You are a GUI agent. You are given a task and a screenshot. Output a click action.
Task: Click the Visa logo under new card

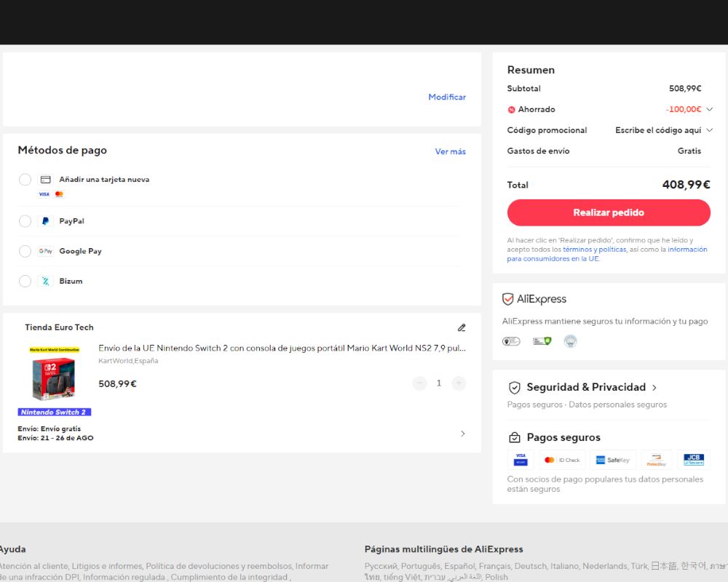point(44,194)
